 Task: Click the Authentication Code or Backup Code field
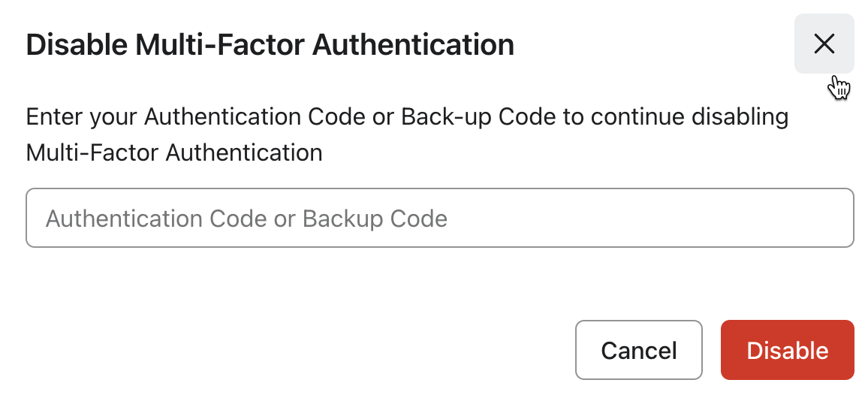pos(439,219)
